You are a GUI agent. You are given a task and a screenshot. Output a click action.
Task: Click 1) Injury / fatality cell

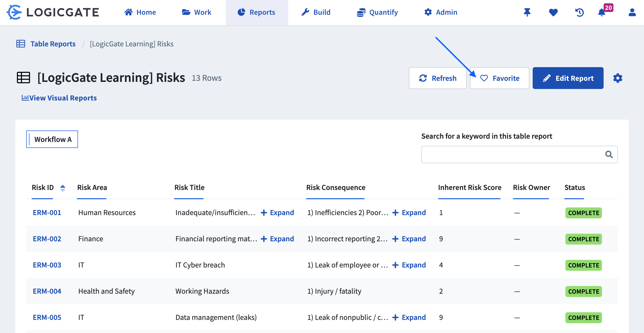point(334,291)
